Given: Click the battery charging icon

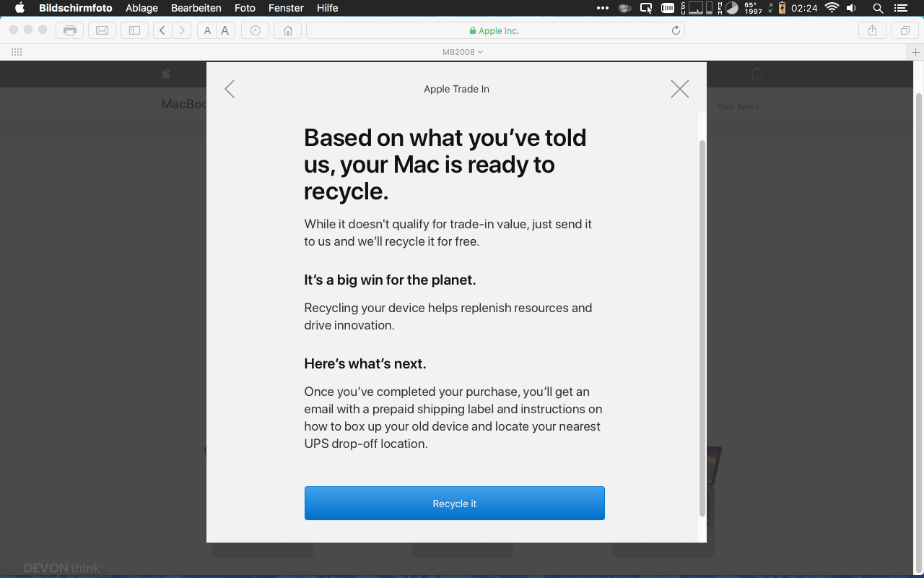Looking at the screenshot, I should [x=782, y=8].
